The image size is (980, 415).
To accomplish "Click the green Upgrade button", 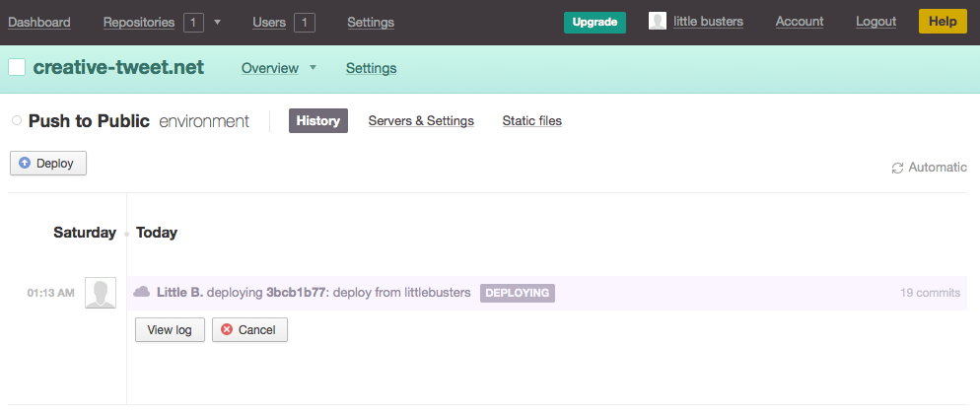I will tap(595, 22).
